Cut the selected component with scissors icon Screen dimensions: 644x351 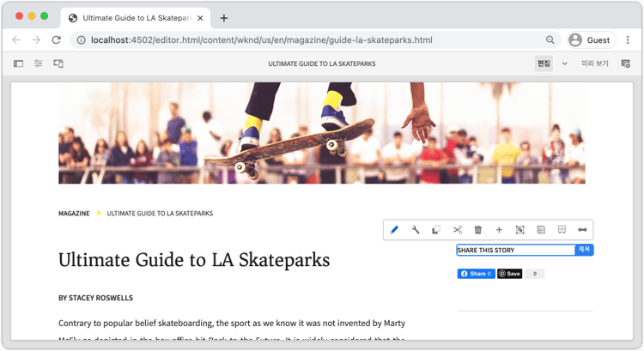(457, 230)
